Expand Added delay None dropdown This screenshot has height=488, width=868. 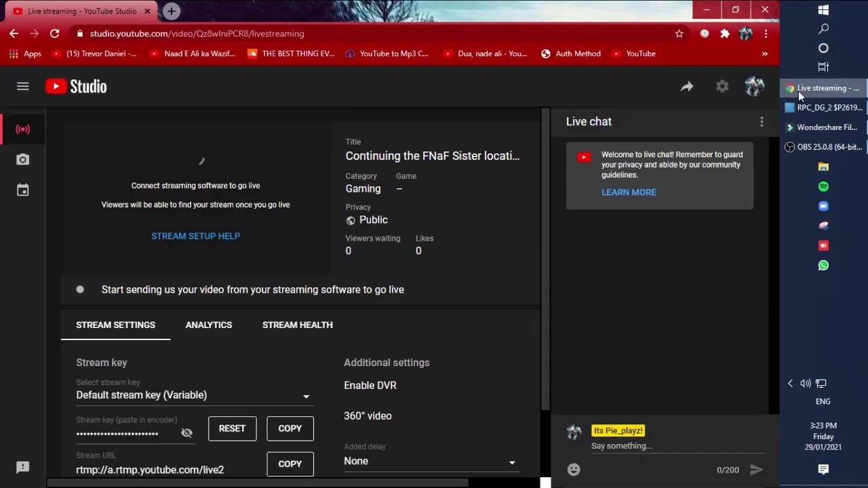tap(431, 462)
